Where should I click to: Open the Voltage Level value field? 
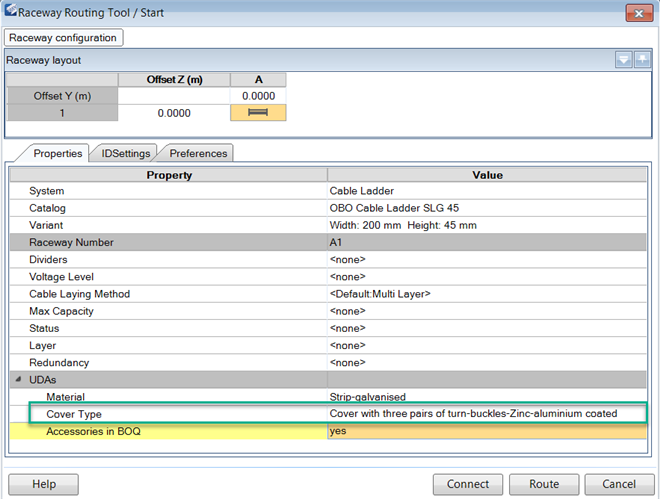487,277
